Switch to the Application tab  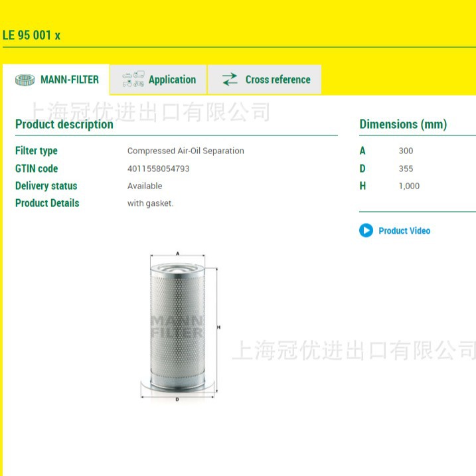[x=158, y=80]
